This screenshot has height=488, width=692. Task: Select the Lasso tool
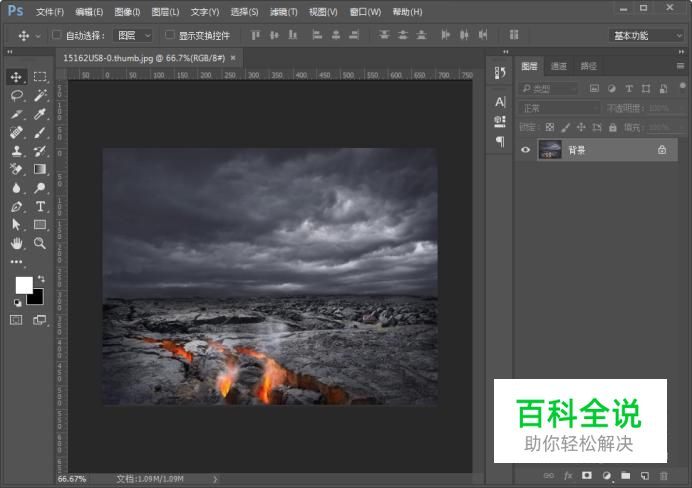tap(17, 96)
